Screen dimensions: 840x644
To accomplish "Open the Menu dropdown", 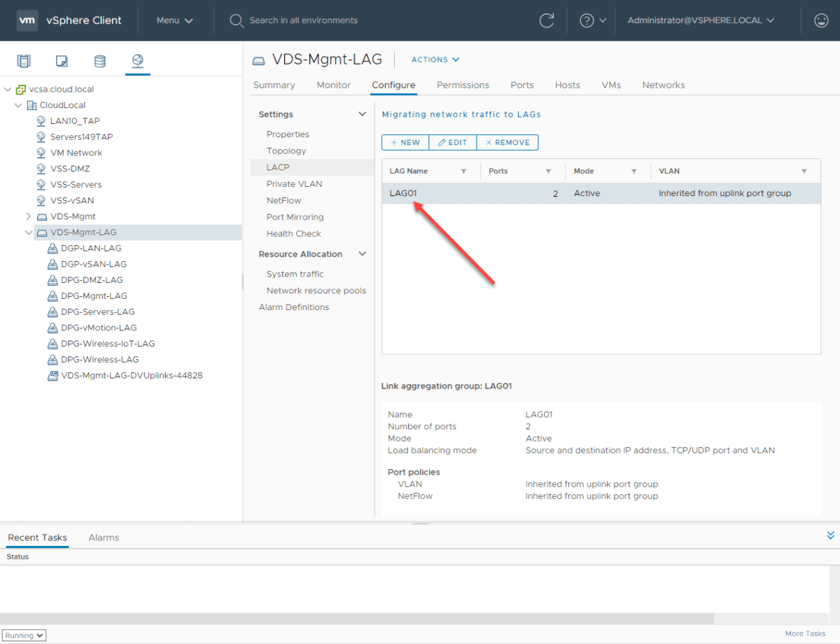I will (x=174, y=20).
